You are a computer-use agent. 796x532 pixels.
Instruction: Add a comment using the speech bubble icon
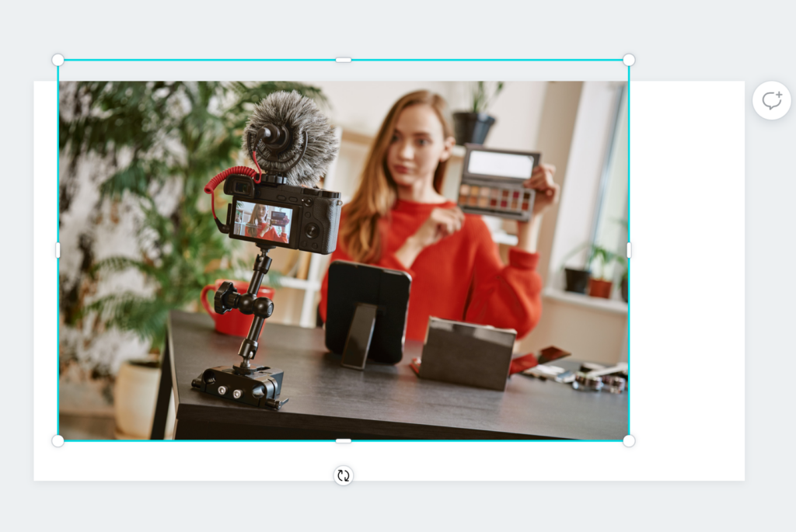[x=771, y=100]
